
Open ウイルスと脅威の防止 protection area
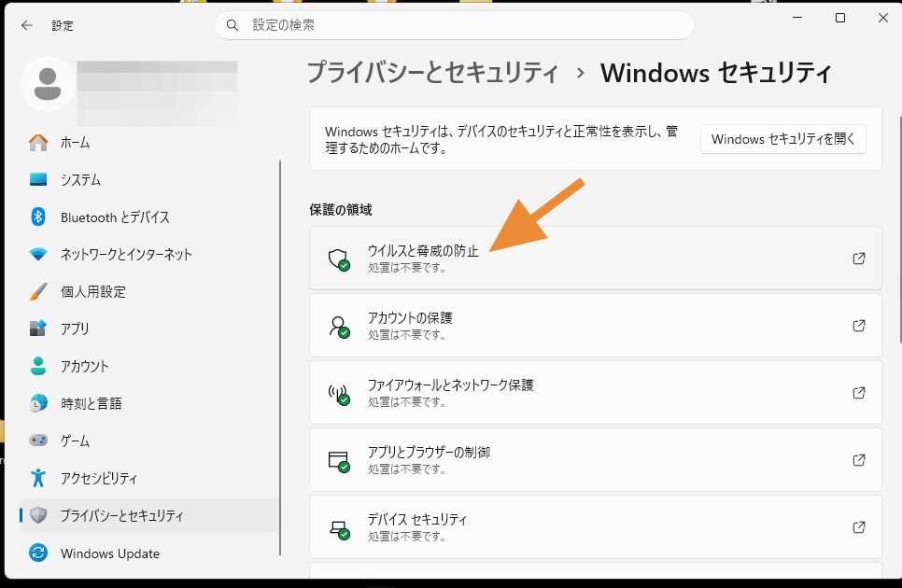coord(596,259)
